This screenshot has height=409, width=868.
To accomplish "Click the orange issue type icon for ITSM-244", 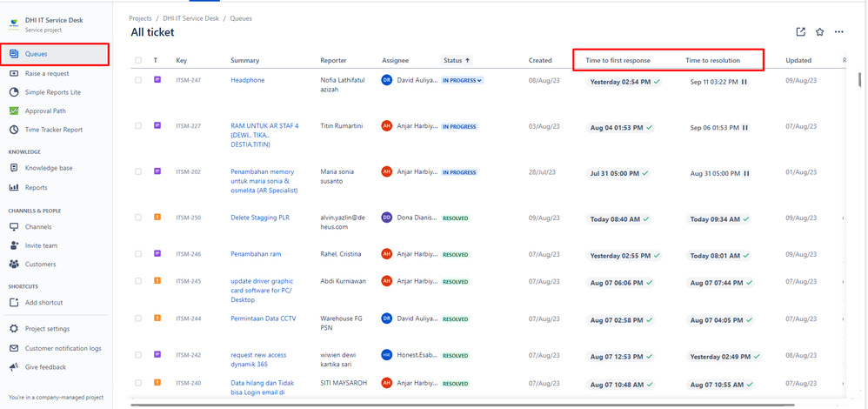I will pos(157,318).
